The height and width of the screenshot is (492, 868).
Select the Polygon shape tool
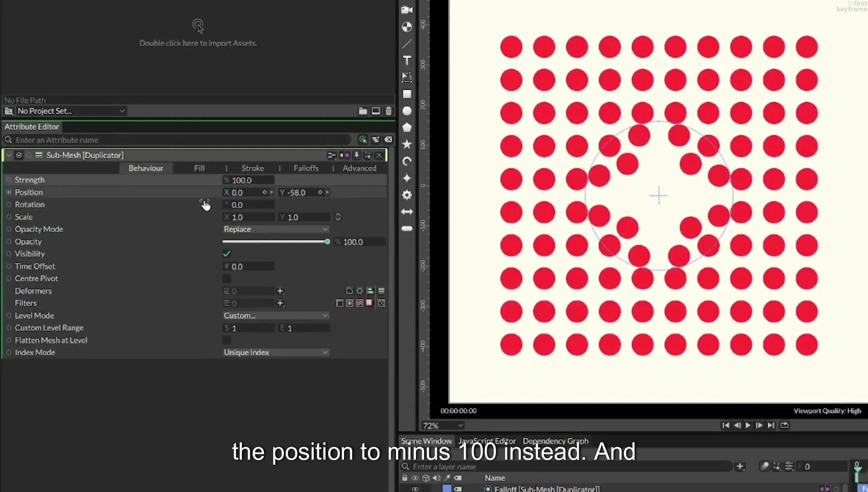tap(407, 128)
